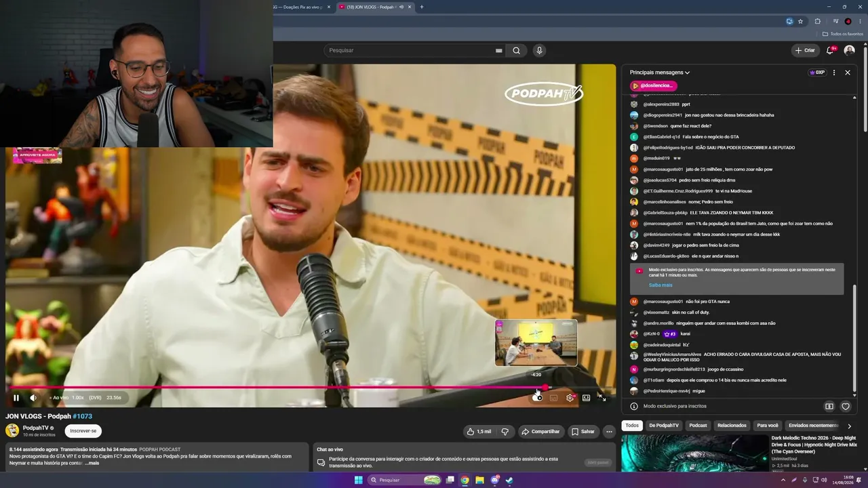Screen dimensions: 868x488
Task: Select the Todos filter chip
Action: (x=632, y=426)
